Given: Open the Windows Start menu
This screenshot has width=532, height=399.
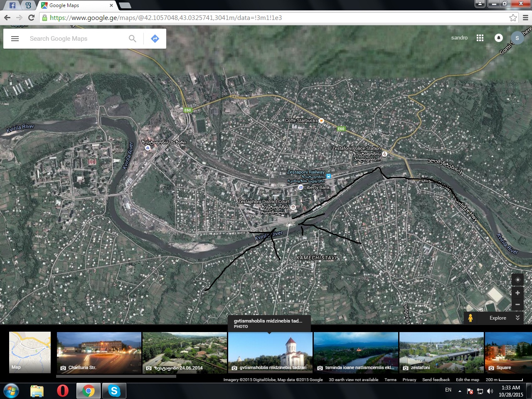Looking at the screenshot, I should point(11,391).
